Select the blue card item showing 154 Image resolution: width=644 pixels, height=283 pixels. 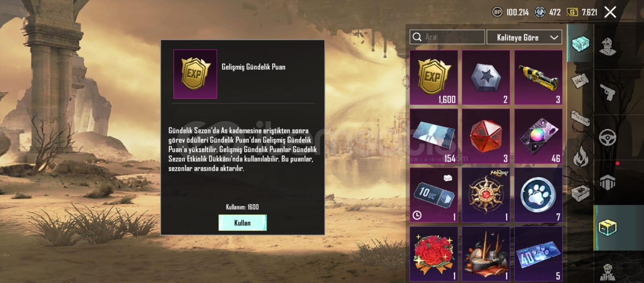pos(433,136)
